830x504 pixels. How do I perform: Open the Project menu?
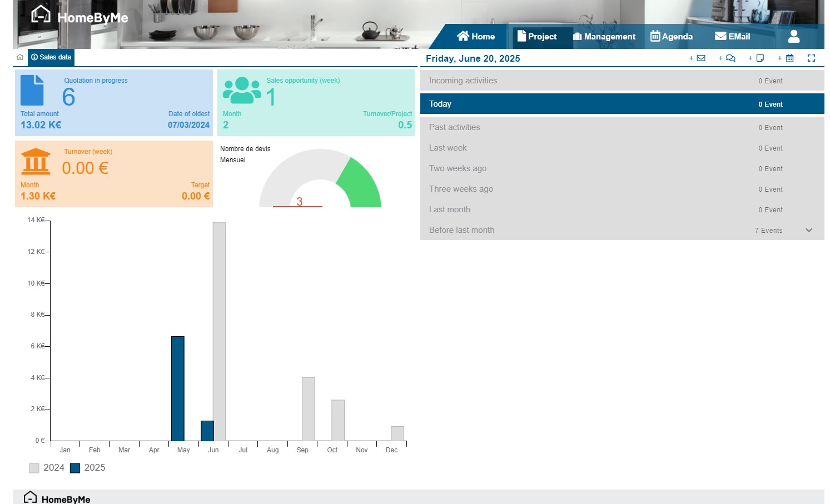(x=537, y=37)
